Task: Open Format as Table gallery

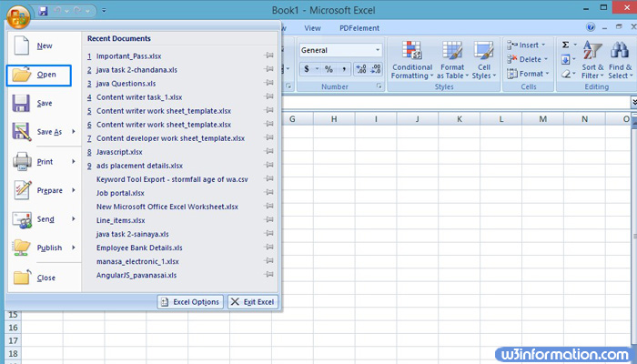Action: click(452, 60)
